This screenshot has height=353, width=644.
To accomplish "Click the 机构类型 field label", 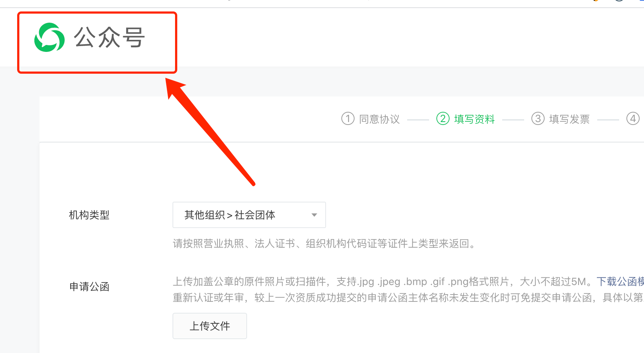I will [x=89, y=215].
